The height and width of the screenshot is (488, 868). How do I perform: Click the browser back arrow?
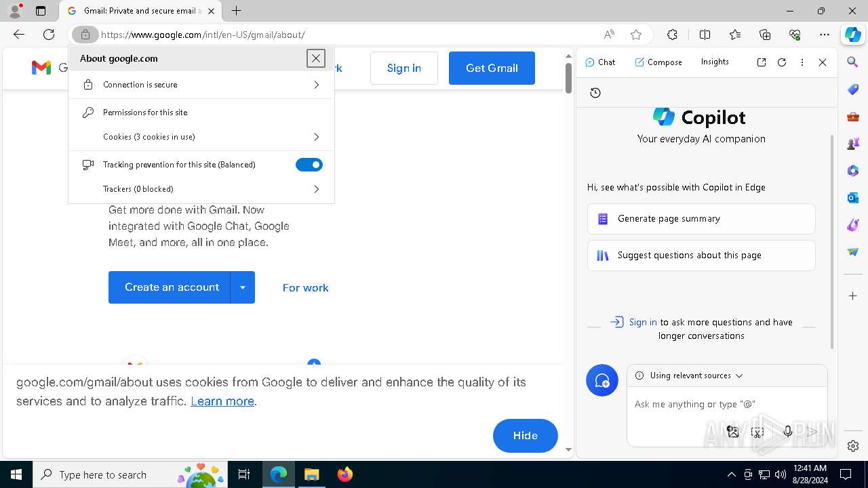pos(19,35)
